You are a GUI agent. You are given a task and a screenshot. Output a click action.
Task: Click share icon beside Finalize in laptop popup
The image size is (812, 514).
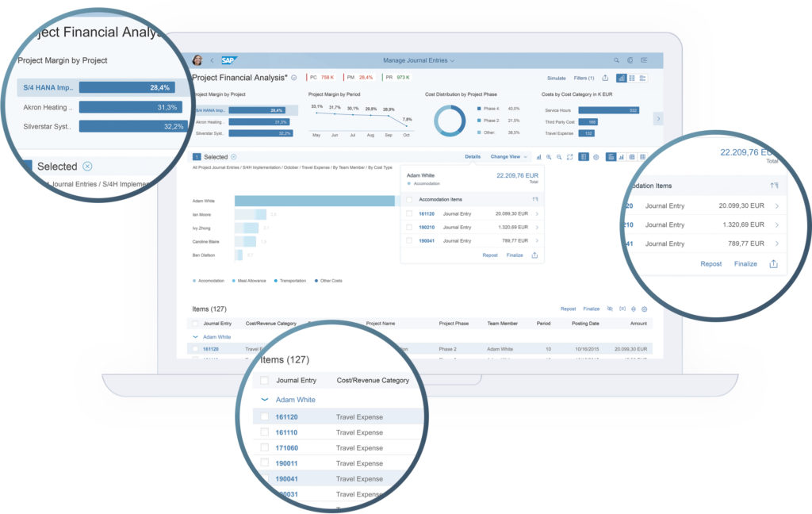(x=534, y=255)
